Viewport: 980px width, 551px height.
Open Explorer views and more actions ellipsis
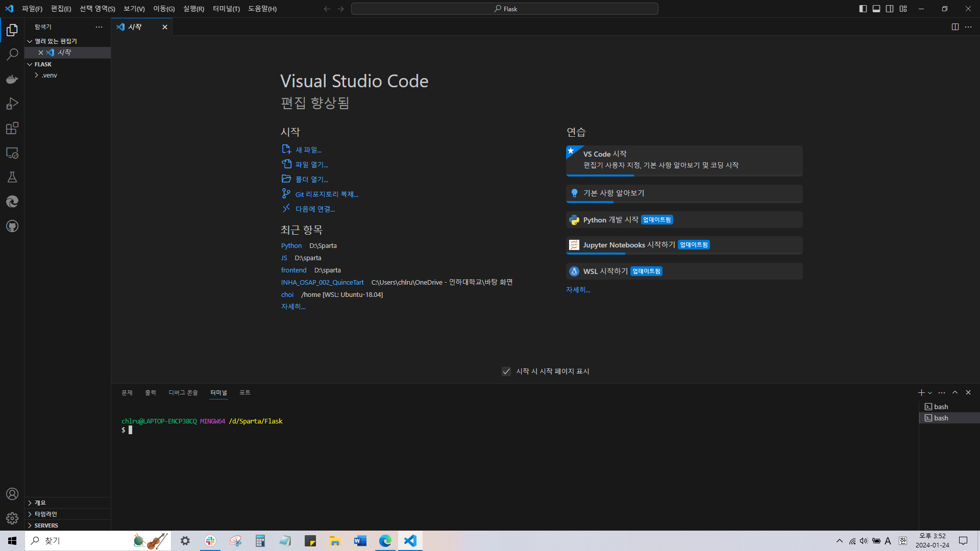(99, 27)
